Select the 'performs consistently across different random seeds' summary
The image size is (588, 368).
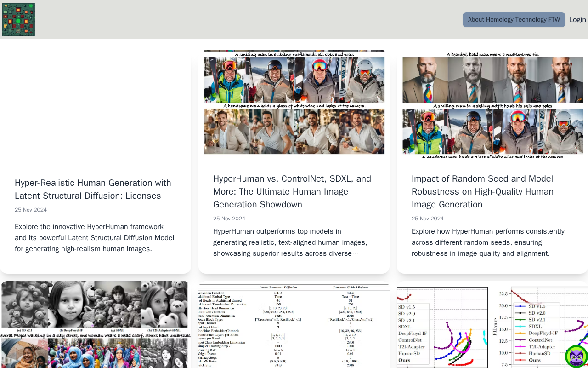488,242
